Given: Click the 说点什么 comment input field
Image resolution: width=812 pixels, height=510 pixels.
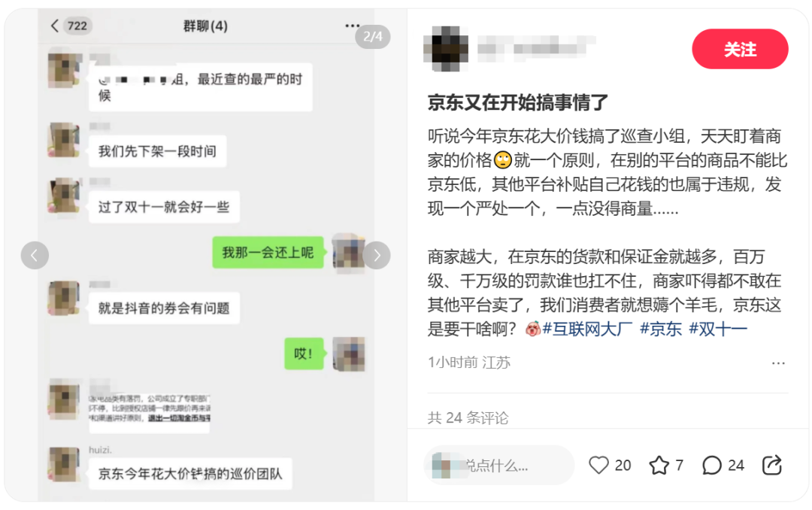Looking at the screenshot, I should pyautogui.click(x=498, y=465).
